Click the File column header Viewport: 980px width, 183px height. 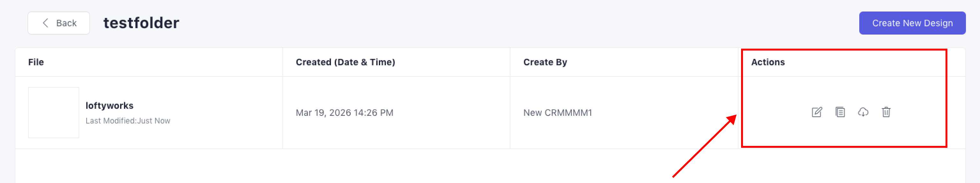pos(36,62)
